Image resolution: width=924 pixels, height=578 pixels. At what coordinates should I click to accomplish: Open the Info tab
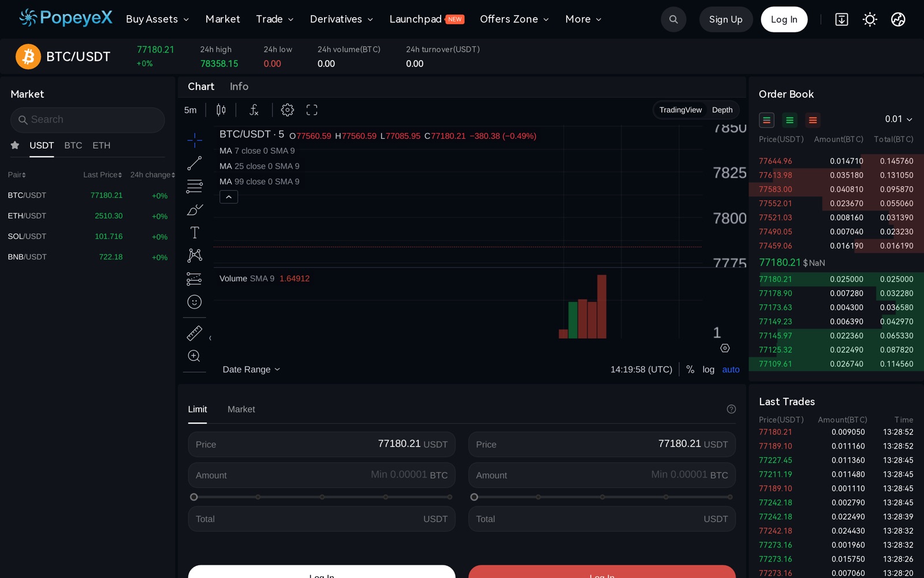239,86
